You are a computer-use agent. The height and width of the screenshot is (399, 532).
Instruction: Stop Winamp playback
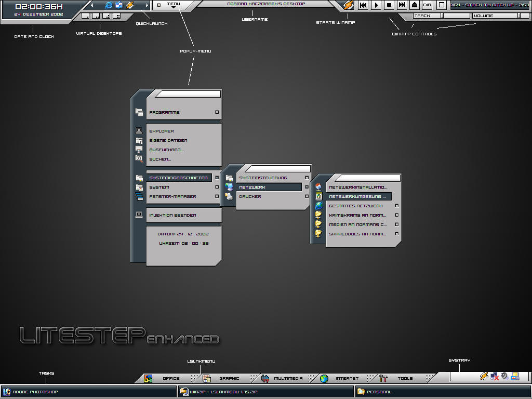point(389,5)
